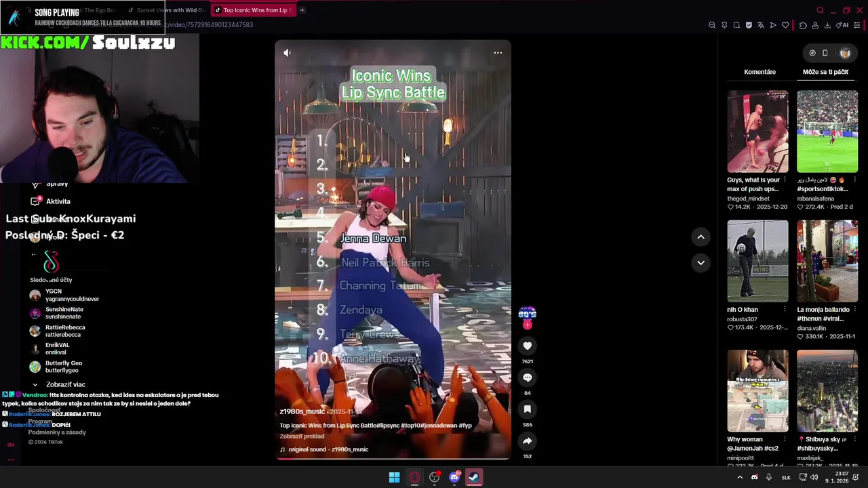Share the video using the arrow icon
Viewport: 868px width, 488px height.
point(527,441)
